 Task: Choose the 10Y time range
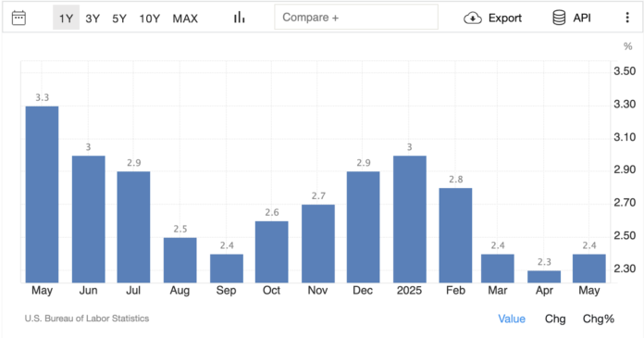(150, 19)
